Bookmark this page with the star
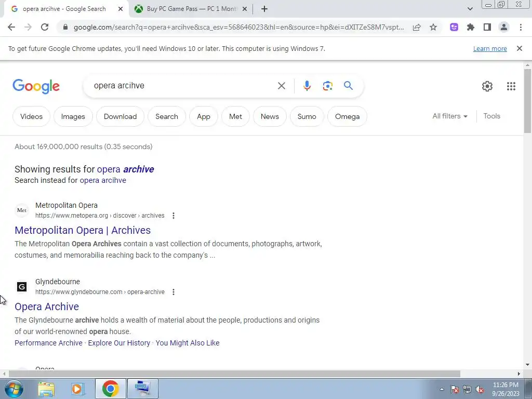The width and height of the screenshot is (532, 399). [x=433, y=27]
